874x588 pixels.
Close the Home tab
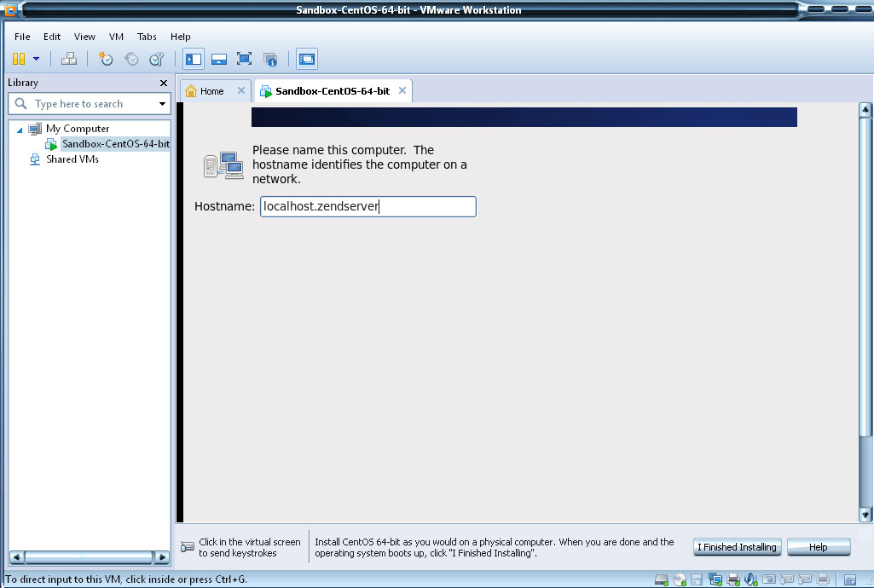click(x=240, y=90)
